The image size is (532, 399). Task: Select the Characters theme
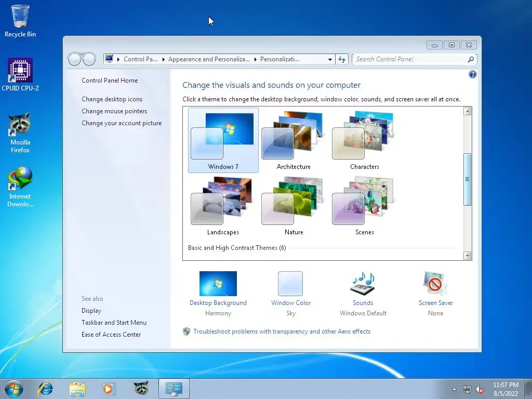(x=364, y=140)
